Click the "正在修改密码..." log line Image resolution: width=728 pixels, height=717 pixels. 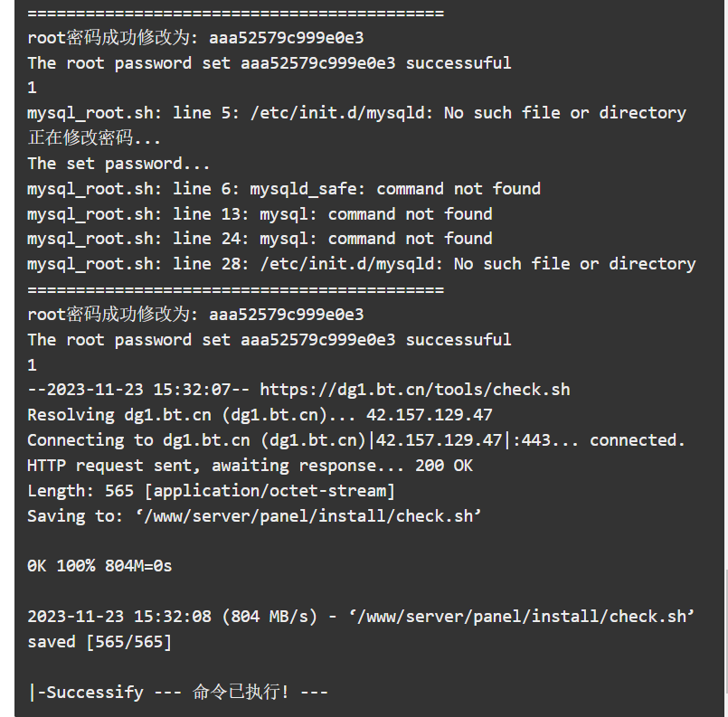(x=94, y=138)
